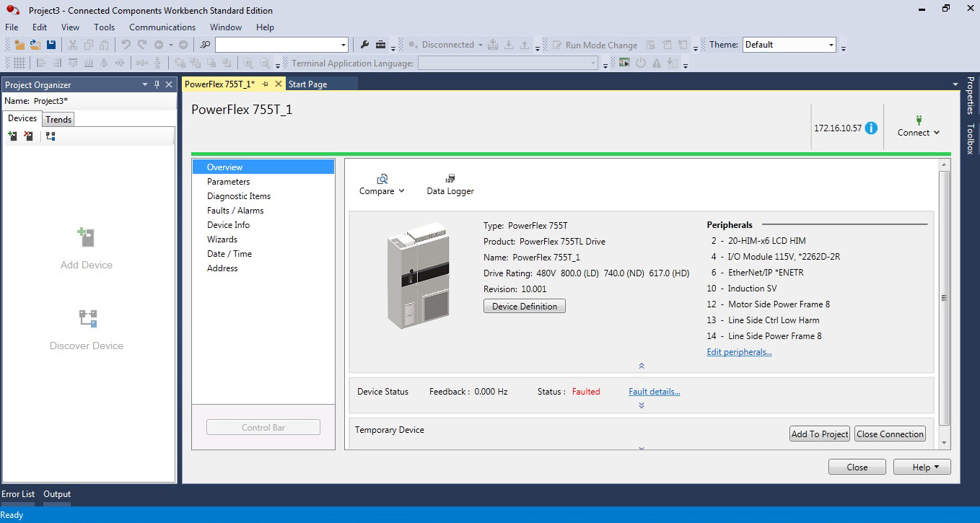Screen dimensions: 980x523
Task: Click the Add To Project button
Action: click(820, 434)
